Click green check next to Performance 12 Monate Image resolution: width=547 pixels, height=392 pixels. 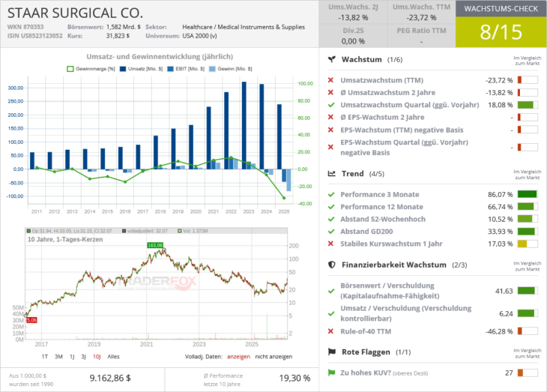(x=331, y=207)
